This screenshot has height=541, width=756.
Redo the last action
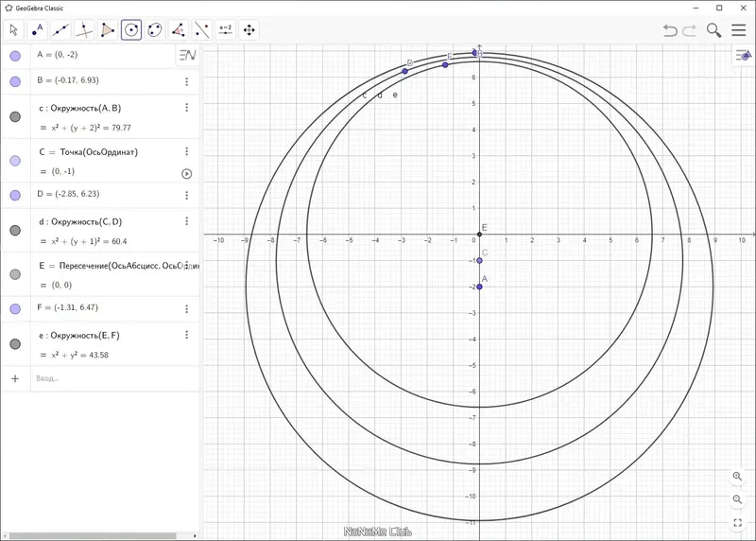pos(690,30)
